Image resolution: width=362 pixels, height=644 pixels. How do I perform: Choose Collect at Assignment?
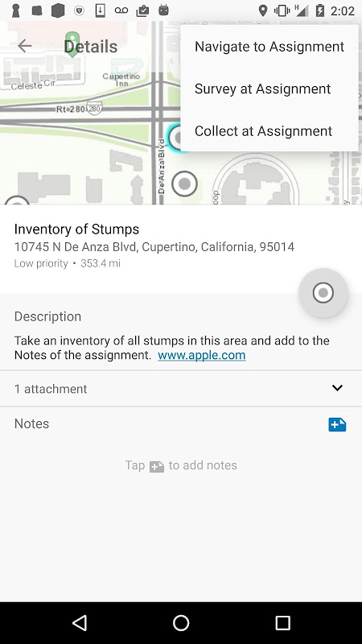coord(269,131)
